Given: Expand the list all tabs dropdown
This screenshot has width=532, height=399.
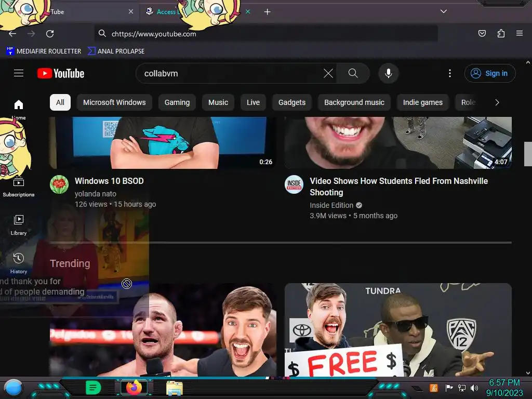Looking at the screenshot, I should tap(444, 11).
